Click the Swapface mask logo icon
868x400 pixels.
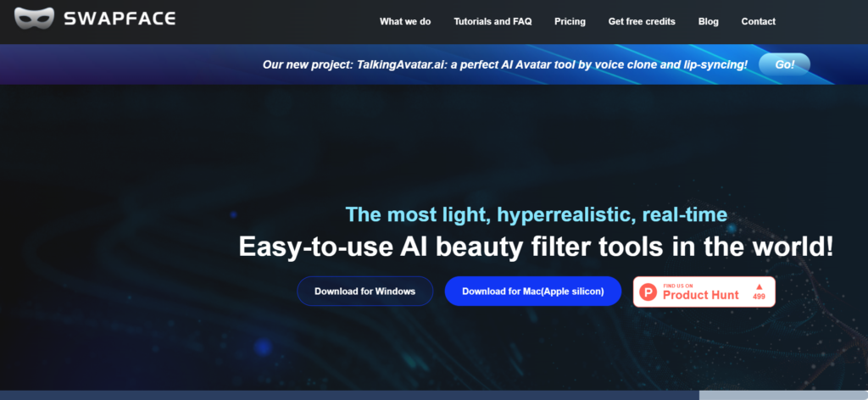click(34, 19)
